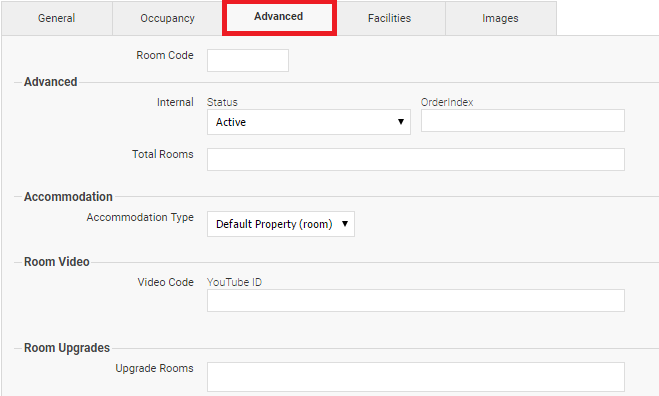Viewport: 659px width, 396px height.
Task: Click into the OrderIndex text box
Action: click(523, 121)
